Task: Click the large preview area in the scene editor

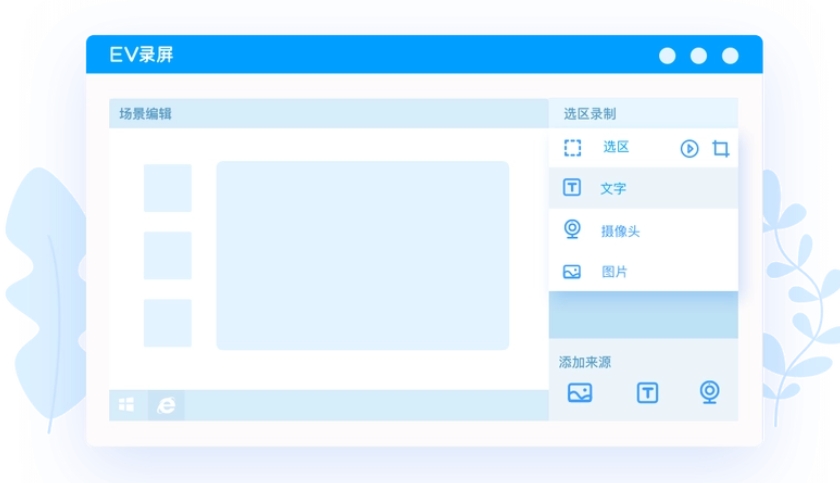Action: [x=363, y=255]
